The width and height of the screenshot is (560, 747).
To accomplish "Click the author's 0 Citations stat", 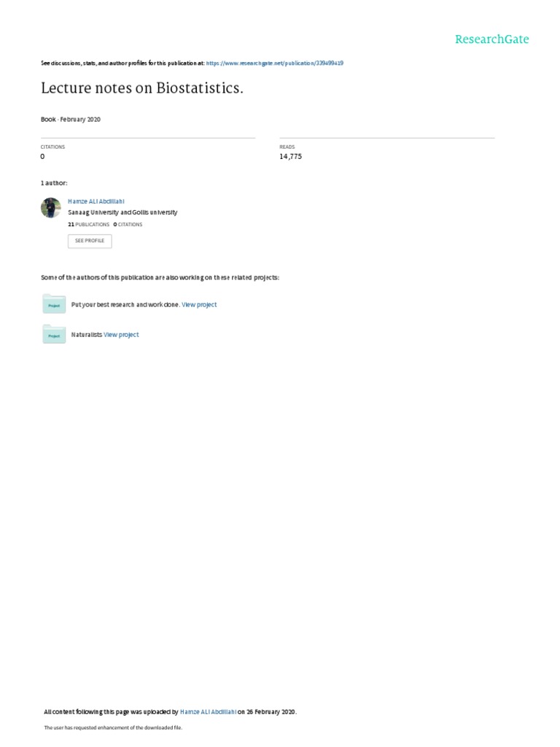I will pyautogui.click(x=128, y=225).
